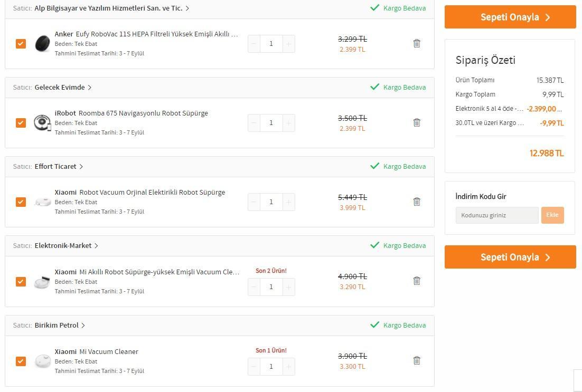Delete the Elektronik-Market Xiaomi item

coord(417,281)
